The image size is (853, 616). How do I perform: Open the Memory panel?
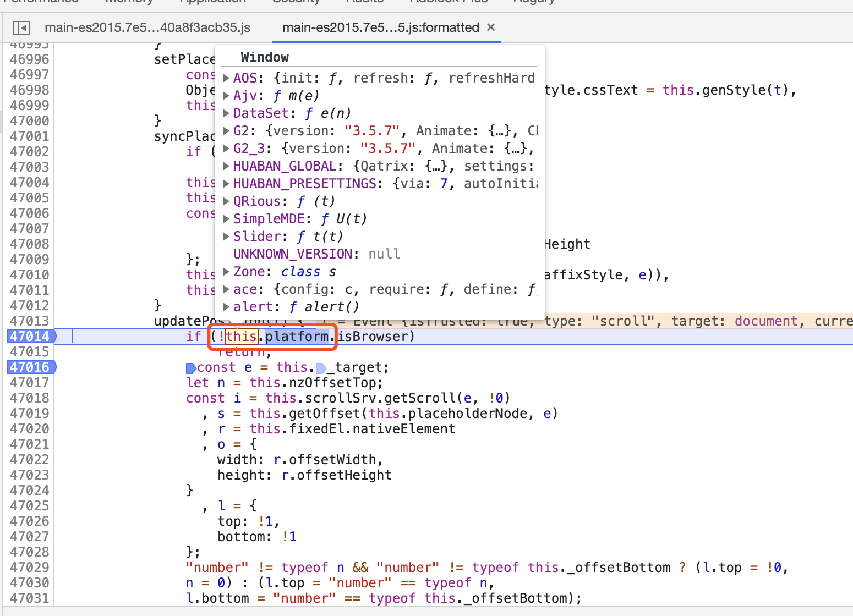click(129, 2)
